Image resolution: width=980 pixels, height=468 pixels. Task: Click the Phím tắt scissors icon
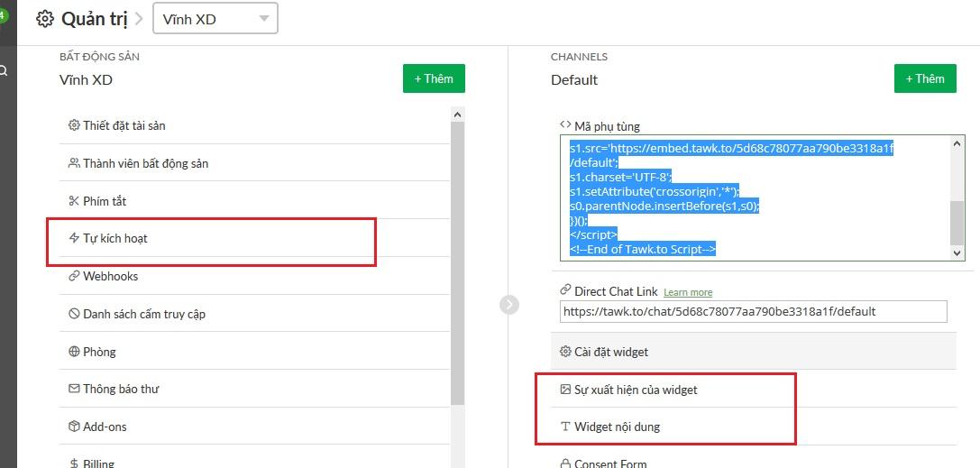pyautogui.click(x=74, y=201)
